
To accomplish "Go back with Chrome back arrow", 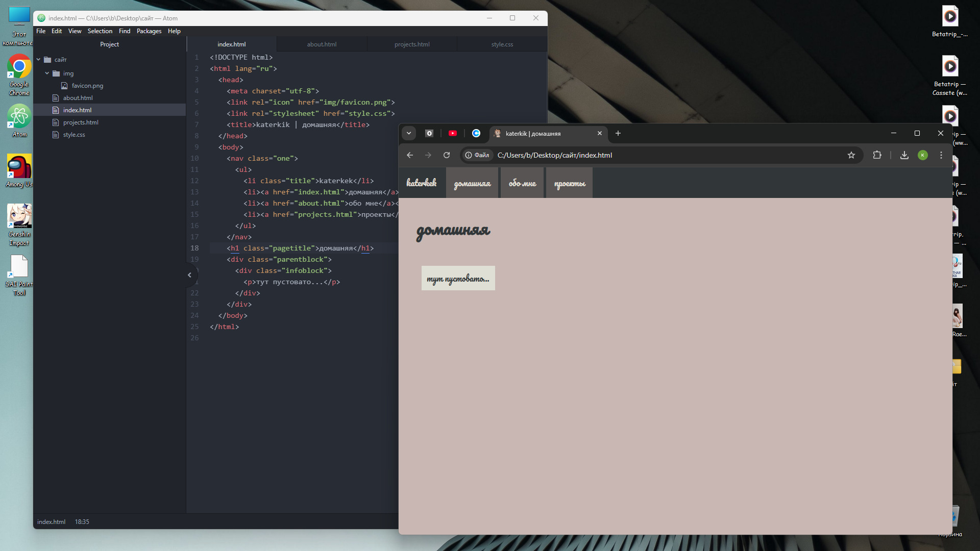I will pos(410,155).
